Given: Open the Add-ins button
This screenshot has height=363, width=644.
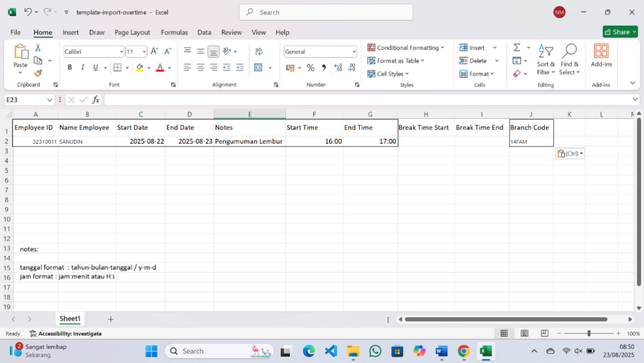Looking at the screenshot, I should pyautogui.click(x=601, y=55).
